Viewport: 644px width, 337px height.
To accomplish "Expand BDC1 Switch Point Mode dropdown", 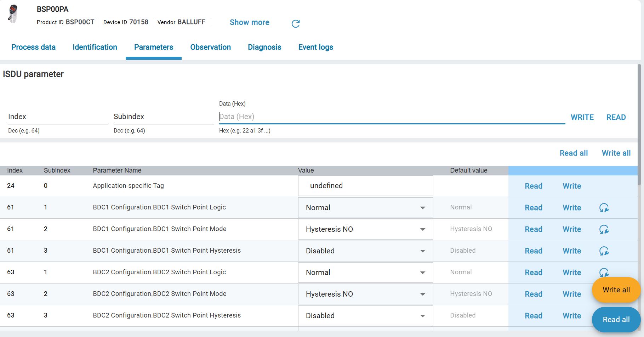I will click(365, 229).
